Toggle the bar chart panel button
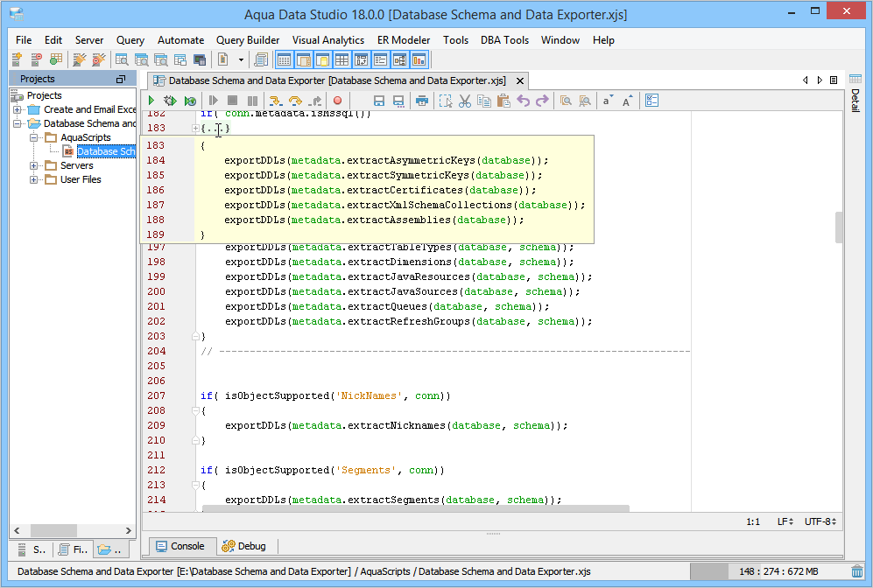873x588 pixels. 419,59
